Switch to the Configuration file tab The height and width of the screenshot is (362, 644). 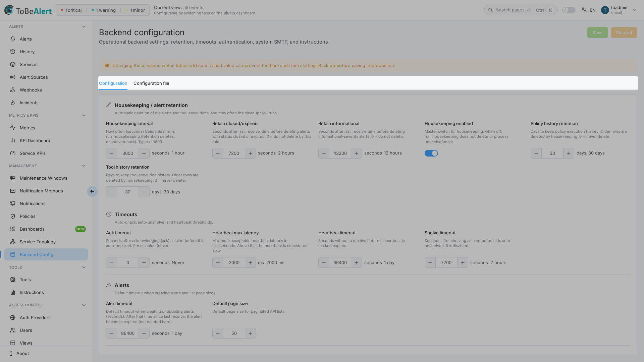coord(151,83)
